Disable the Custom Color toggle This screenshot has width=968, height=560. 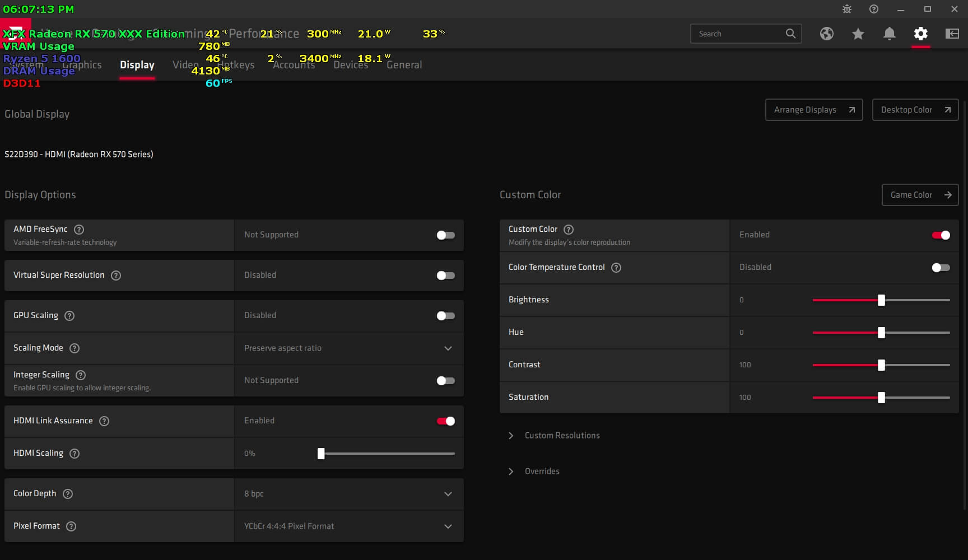(941, 235)
